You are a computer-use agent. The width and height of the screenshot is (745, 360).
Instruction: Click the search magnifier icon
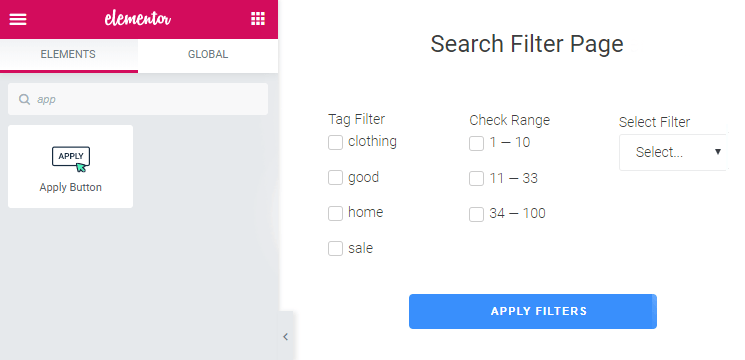24,99
